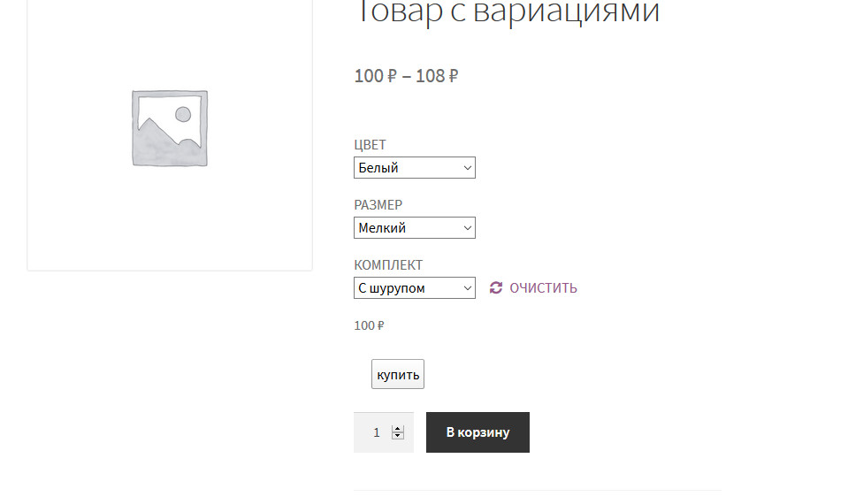Viewport: 848px width, 504px height.
Task: Click the refresh icon beside ОЧИСТИТЬ
Action: click(496, 287)
